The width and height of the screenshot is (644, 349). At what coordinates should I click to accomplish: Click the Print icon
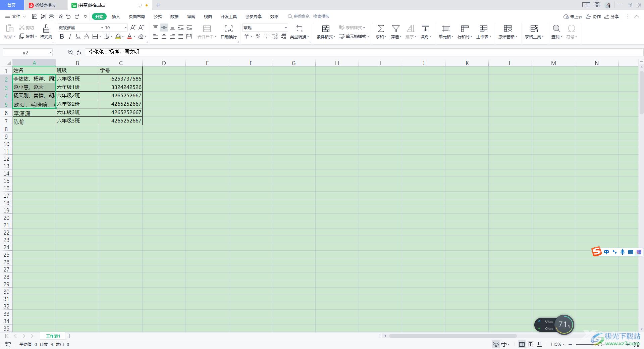pyautogui.click(x=51, y=16)
